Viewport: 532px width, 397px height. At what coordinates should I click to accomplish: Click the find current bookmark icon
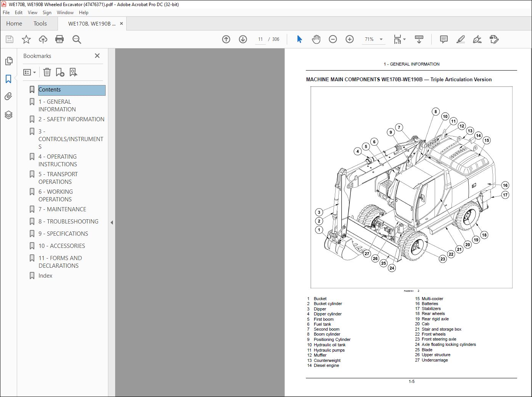[x=73, y=72]
